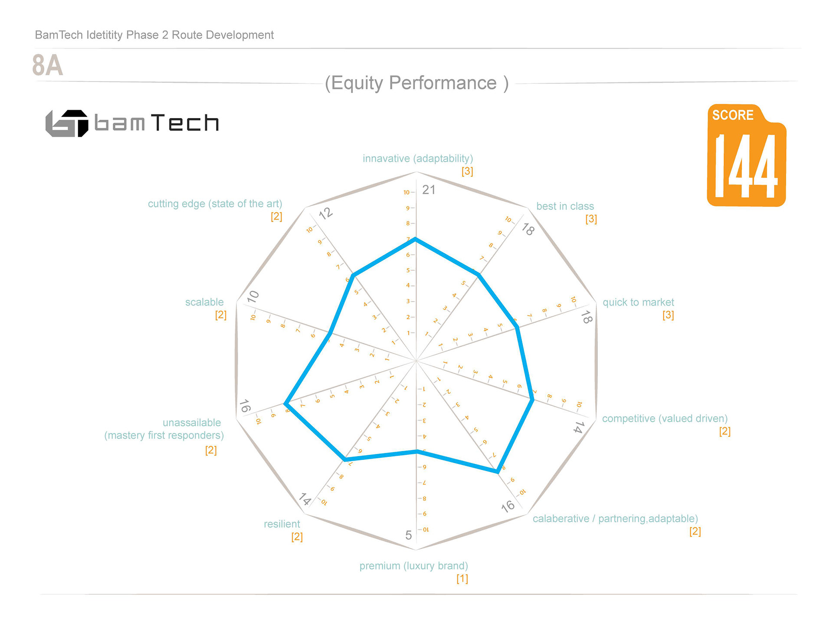This screenshot has height=644, width=833.
Task: Click the best in class label
Action: (565, 207)
